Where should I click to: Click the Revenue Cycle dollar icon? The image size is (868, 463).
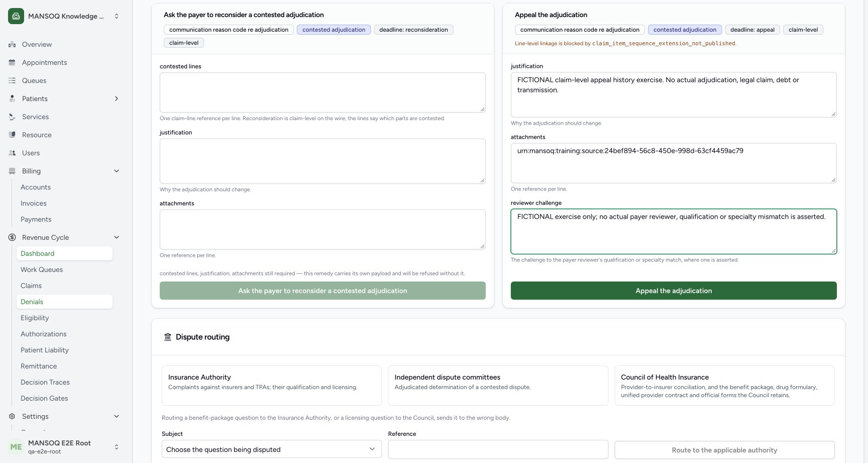12,237
